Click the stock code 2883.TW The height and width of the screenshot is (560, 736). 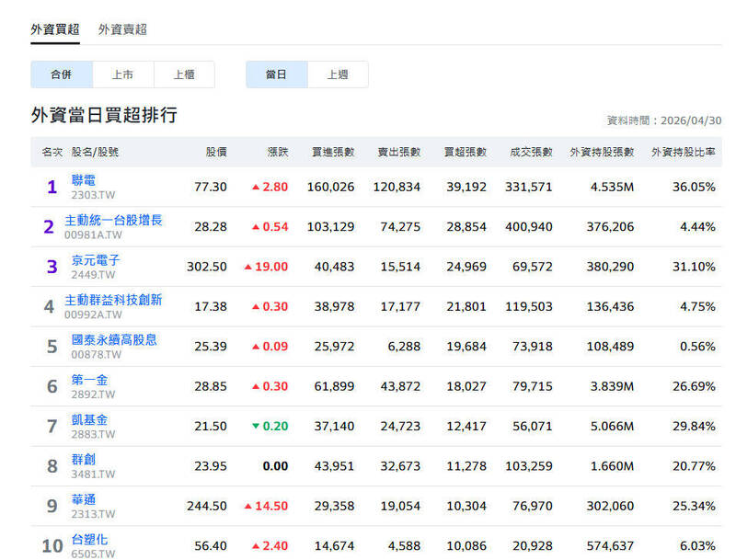[94, 434]
